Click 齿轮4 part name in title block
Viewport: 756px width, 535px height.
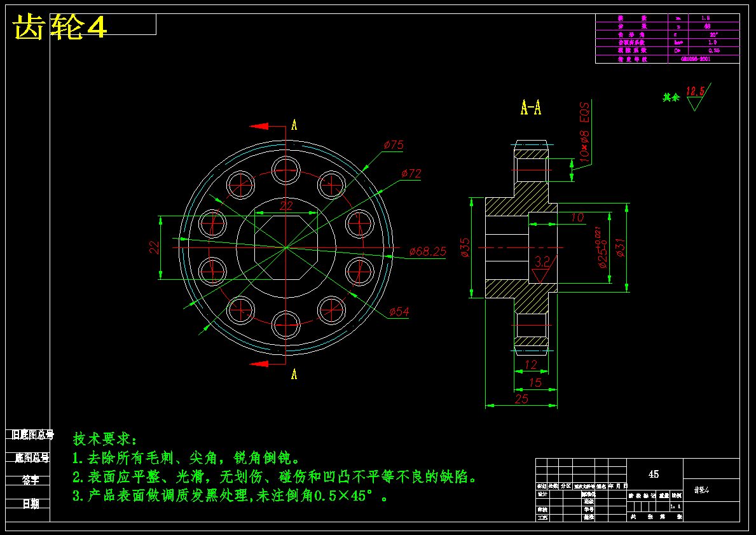coord(703,490)
